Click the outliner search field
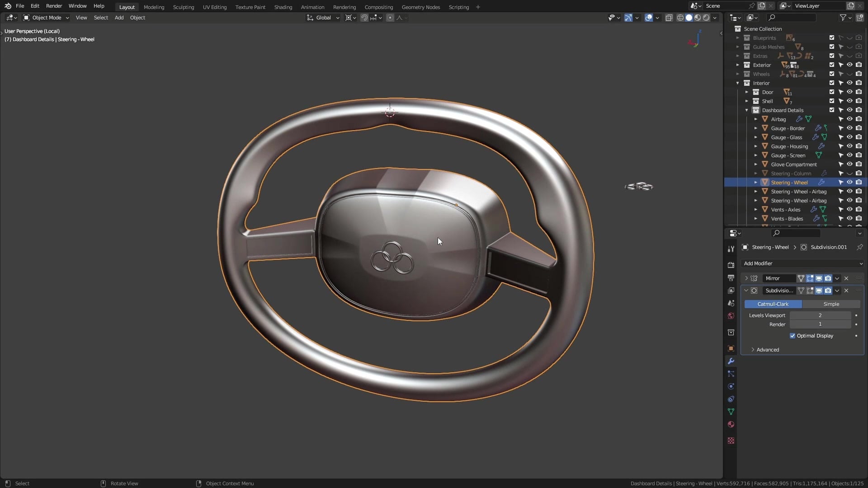 point(791,18)
